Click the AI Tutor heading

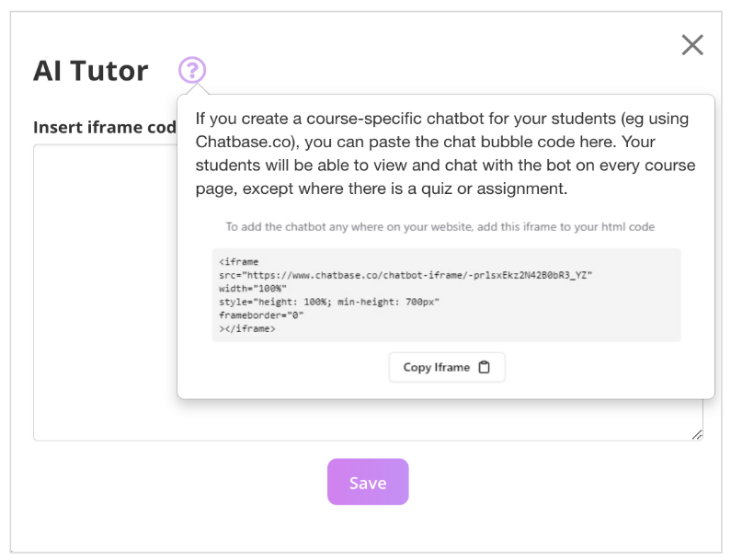pos(90,71)
